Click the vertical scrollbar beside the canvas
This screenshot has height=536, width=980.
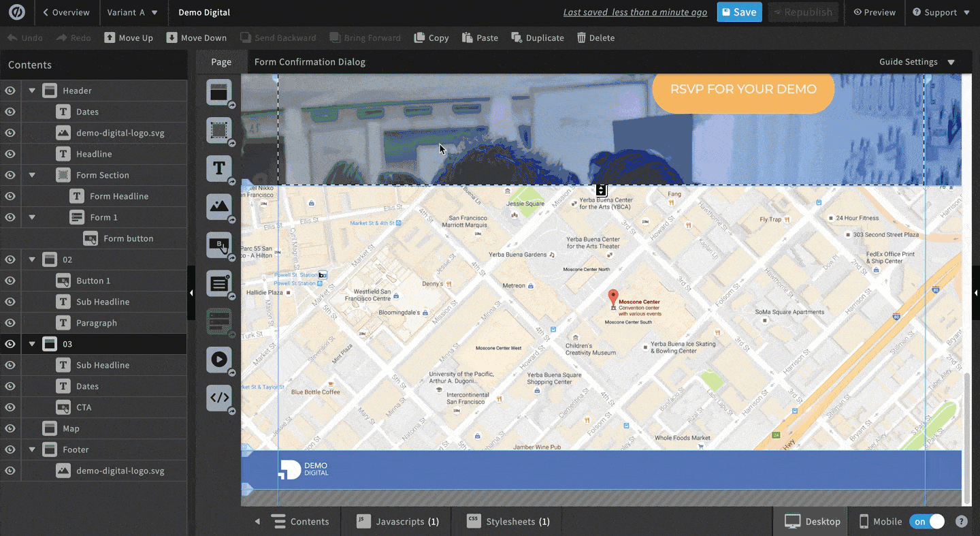967,437
